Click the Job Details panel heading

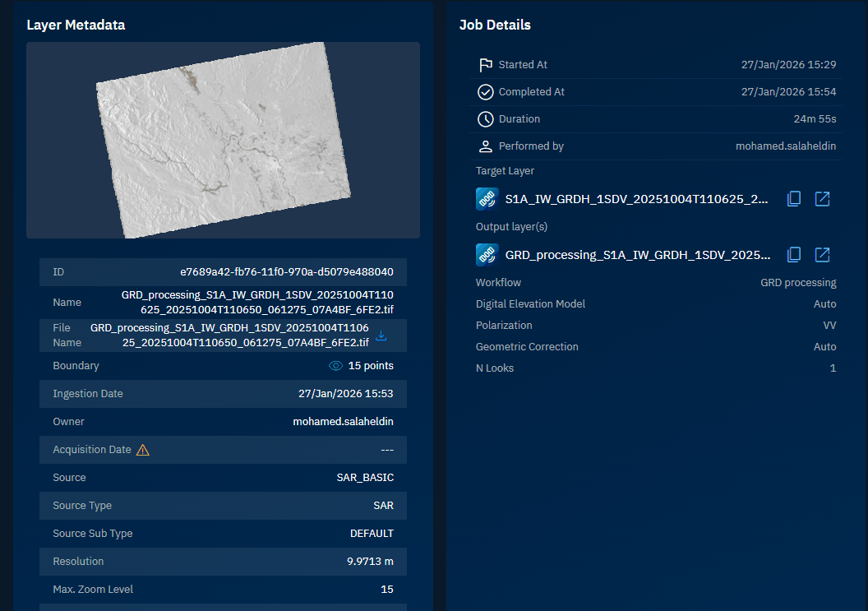(x=495, y=25)
